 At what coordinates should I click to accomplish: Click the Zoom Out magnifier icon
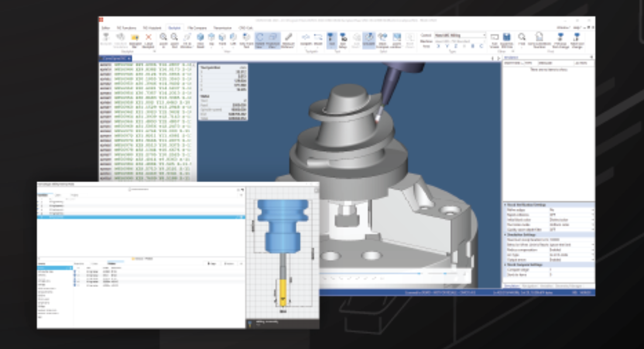coord(174,40)
